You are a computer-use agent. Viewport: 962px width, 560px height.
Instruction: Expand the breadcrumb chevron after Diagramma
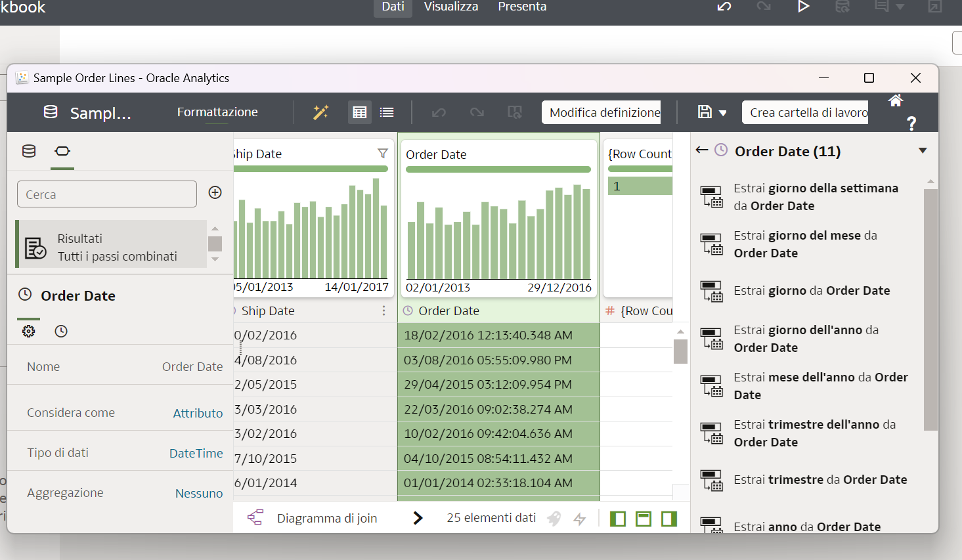(x=418, y=518)
